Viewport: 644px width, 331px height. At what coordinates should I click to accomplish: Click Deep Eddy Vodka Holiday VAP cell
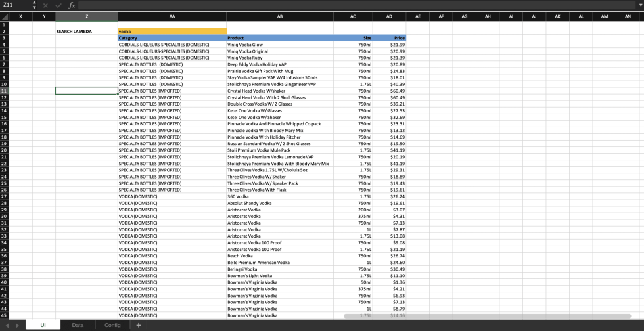[x=280, y=64]
